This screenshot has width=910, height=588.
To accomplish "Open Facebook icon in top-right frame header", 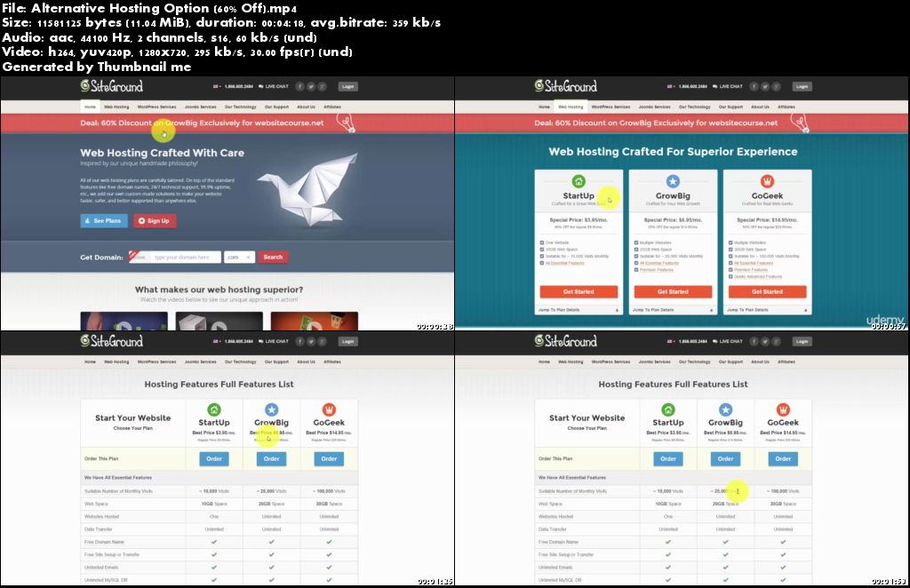I will (754, 86).
